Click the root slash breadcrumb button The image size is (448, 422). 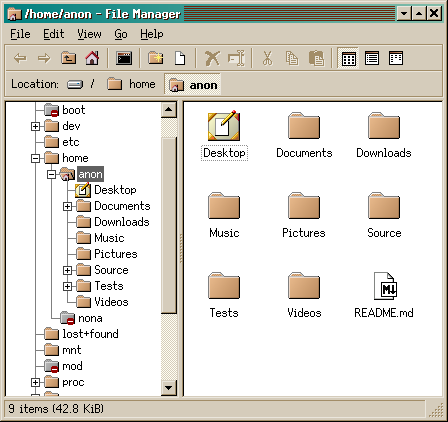coord(81,84)
